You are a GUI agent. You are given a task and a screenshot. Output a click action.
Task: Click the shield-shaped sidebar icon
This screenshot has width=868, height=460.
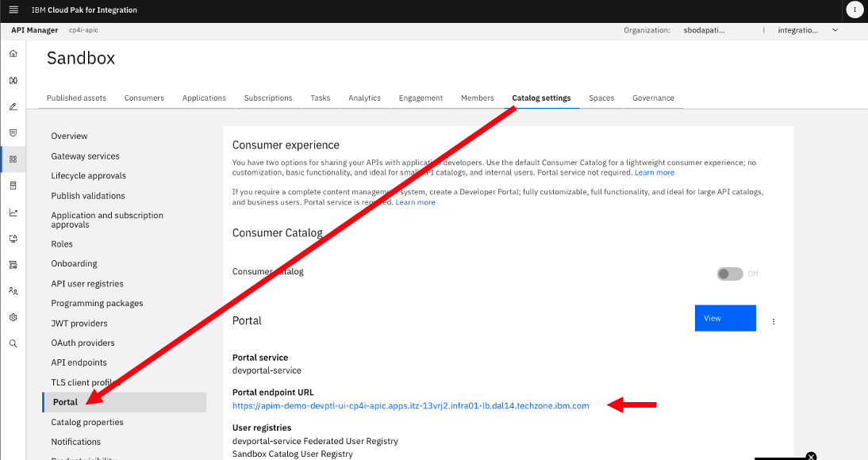[13, 133]
